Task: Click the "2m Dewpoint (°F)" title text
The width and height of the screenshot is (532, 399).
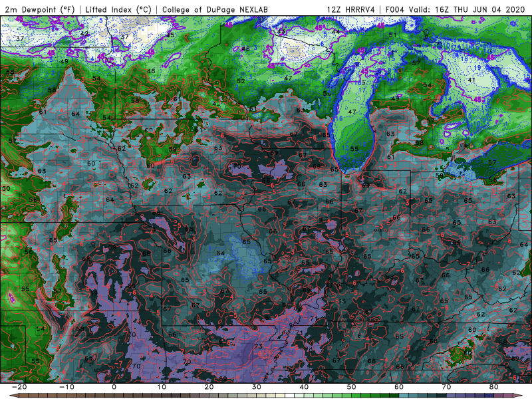Action: pos(40,10)
